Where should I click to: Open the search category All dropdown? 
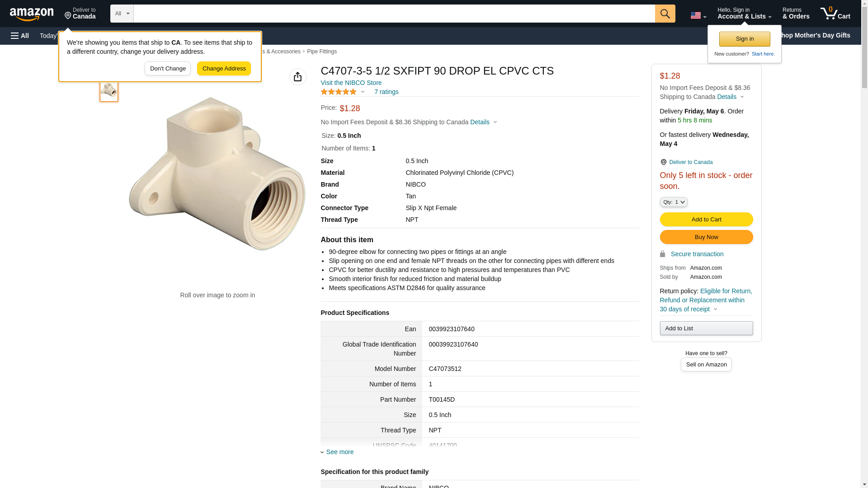point(122,14)
